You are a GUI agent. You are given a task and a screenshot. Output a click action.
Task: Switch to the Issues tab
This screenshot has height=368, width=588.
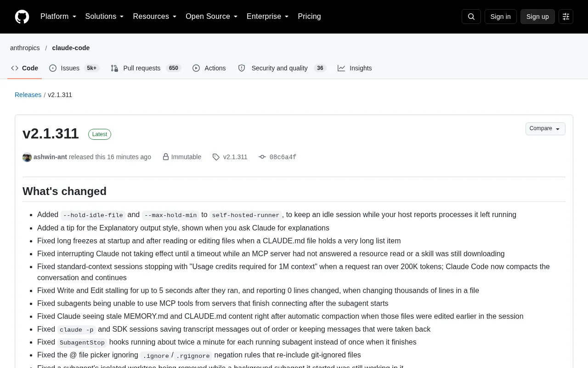coord(74,68)
